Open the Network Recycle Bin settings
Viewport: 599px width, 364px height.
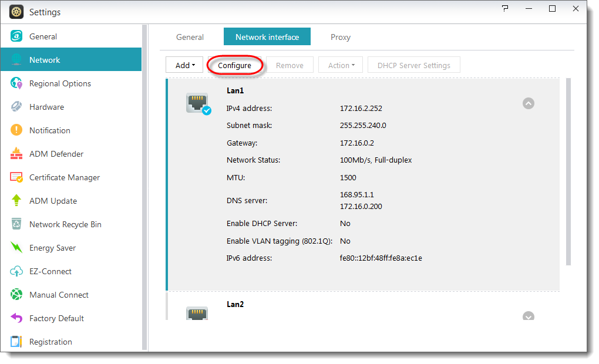point(16,224)
